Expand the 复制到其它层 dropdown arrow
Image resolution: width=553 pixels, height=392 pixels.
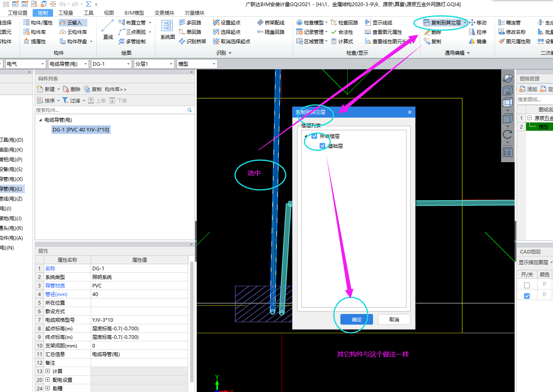click(x=465, y=23)
